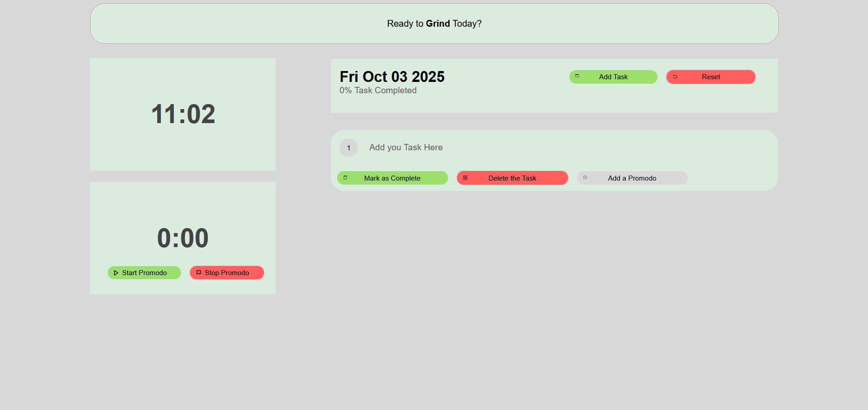Click the 11:02 clock display
The image size is (868, 410).
point(183,114)
